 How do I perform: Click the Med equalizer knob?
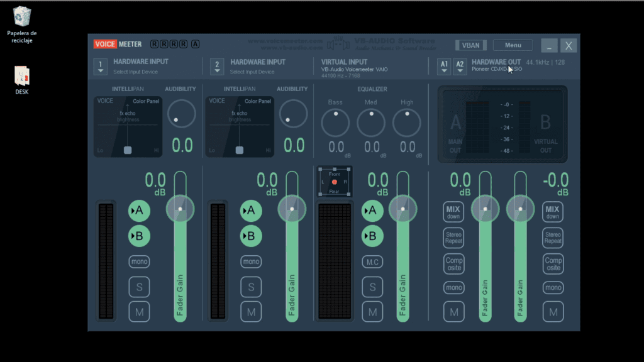tap(371, 123)
